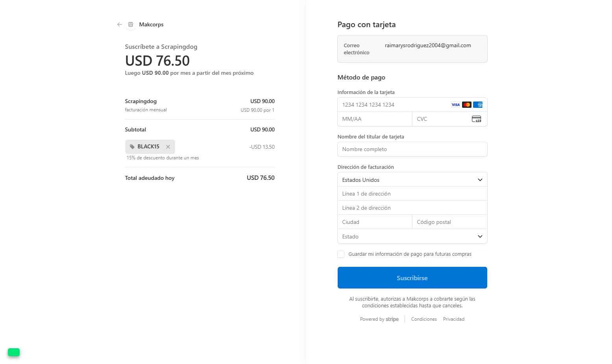Click the Suscribirse button
Image resolution: width=612 pixels, height=364 pixels.
pos(412,278)
